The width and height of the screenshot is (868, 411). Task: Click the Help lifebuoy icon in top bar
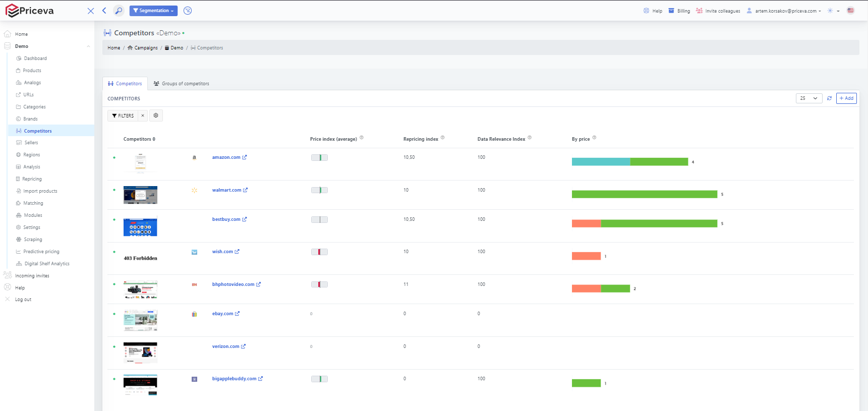coord(647,11)
